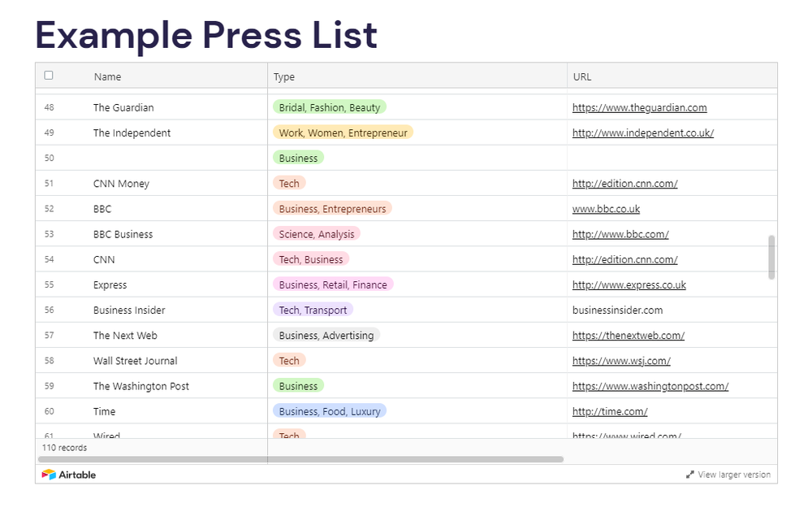Click the Science, Analysis tag
The height and width of the screenshot is (512, 812).
[317, 234]
